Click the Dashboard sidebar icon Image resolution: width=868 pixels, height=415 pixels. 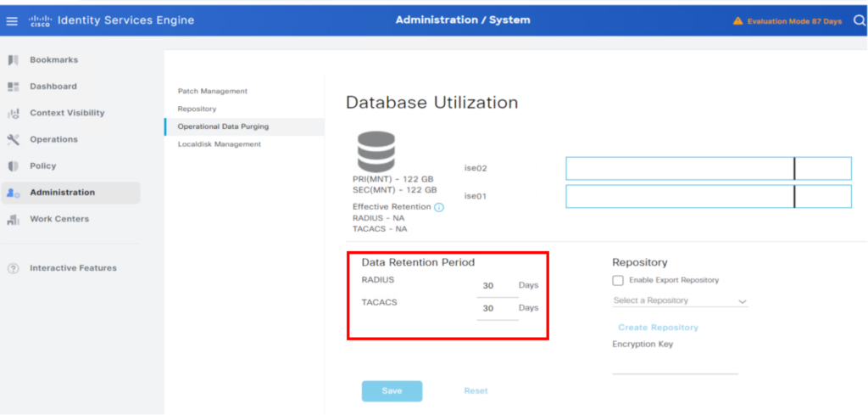click(x=13, y=87)
